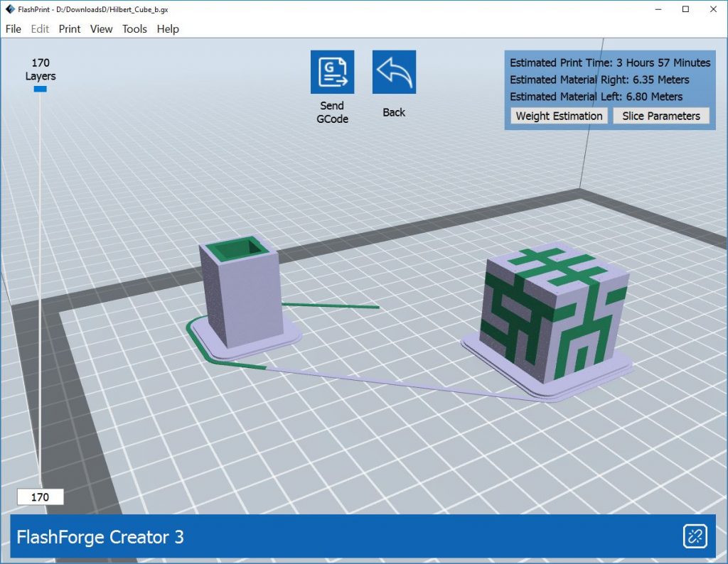
Task: Click the Back arrow icon
Action: pos(394,72)
